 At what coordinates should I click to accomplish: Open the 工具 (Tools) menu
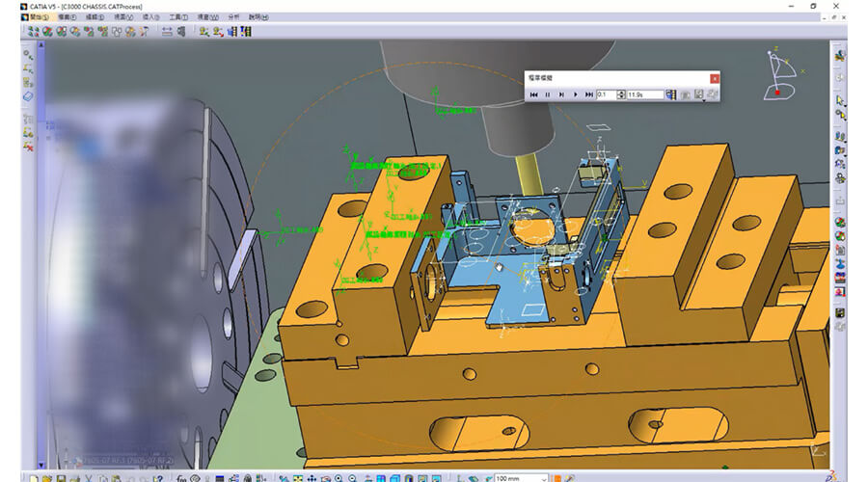(178, 17)
